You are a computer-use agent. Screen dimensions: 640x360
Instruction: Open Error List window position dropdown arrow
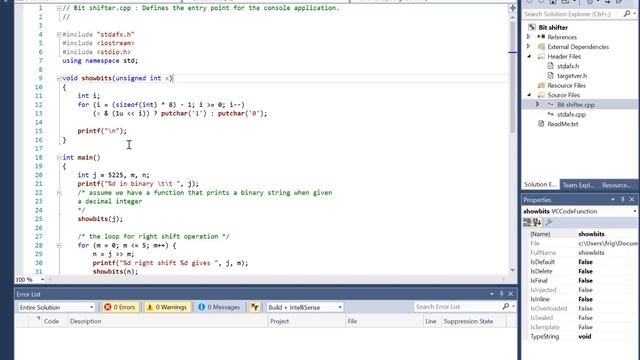point(492,294)
